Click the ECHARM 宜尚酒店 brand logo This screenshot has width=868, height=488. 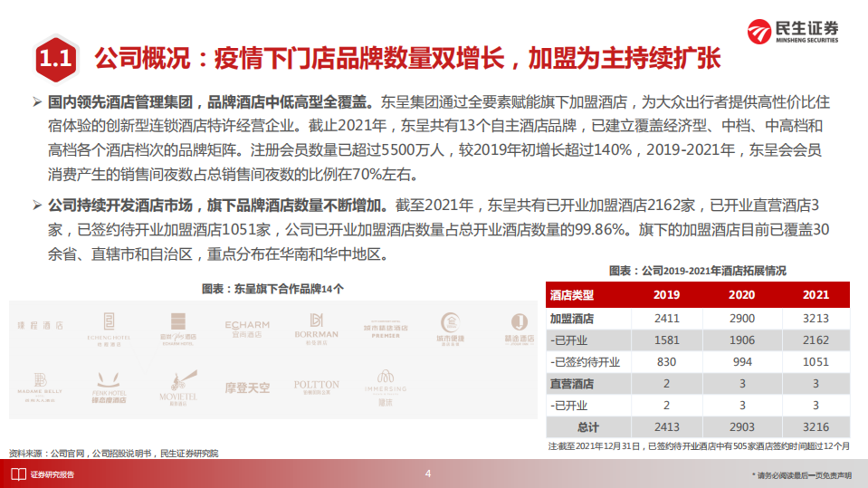tap(247, 329)
